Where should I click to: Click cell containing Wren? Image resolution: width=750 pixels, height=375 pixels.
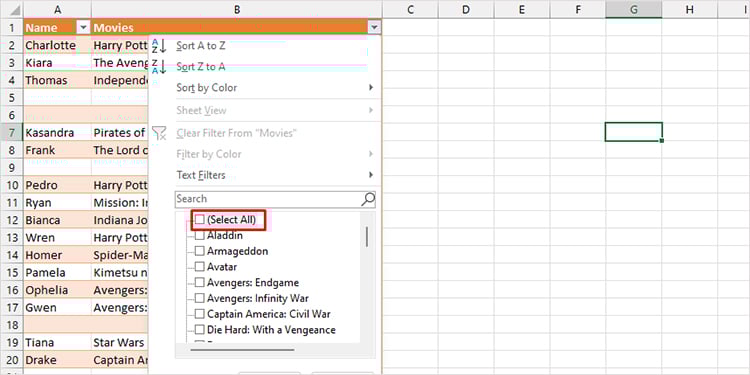coord(57,238)
